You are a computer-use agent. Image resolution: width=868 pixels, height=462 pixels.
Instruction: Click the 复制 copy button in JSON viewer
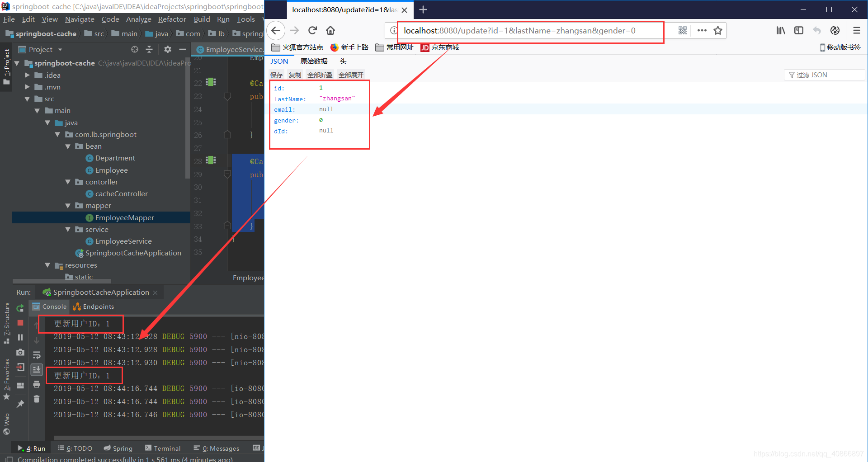[x=295, y=75]
